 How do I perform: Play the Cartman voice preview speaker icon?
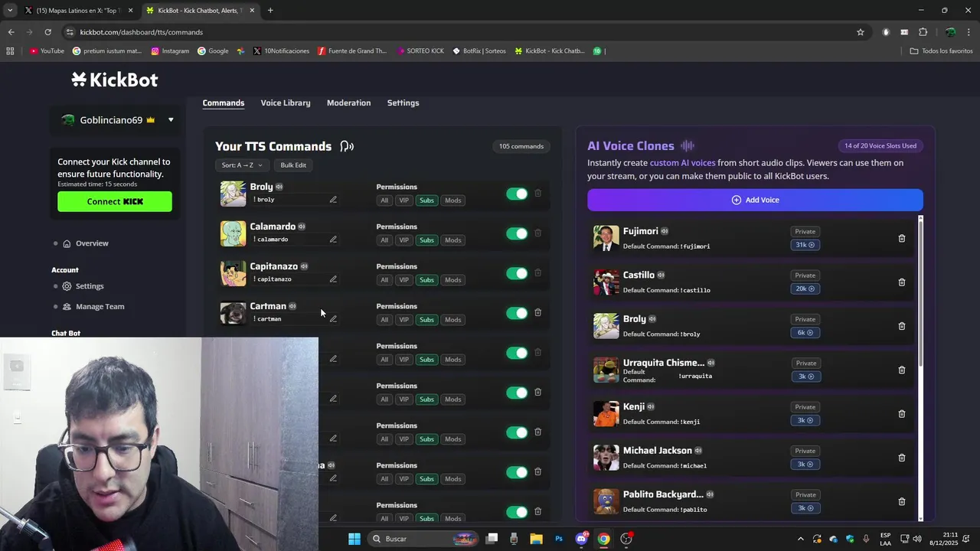coord(292,306)
